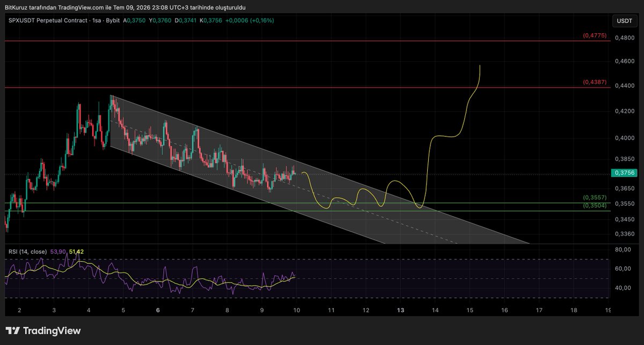Viewport: 644px width, 345px height.
Task: Click the 0,4800 price axis label
Action: tap(624, 38)
